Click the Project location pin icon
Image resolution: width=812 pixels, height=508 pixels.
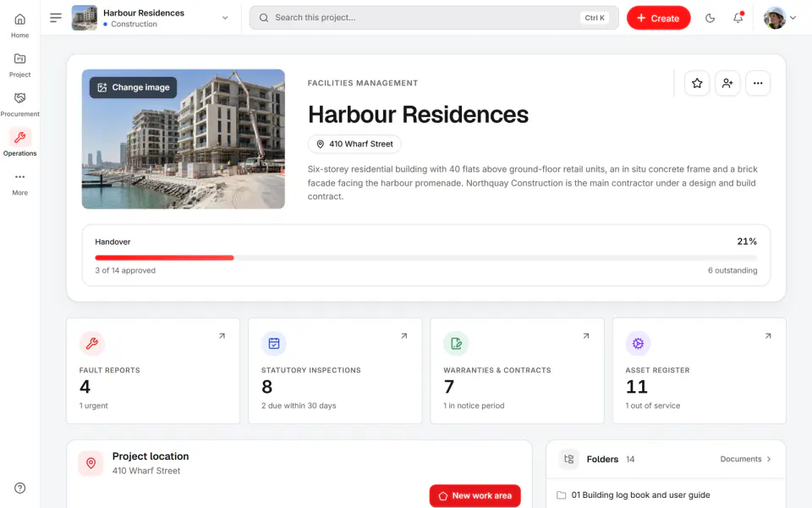point(91,463)
